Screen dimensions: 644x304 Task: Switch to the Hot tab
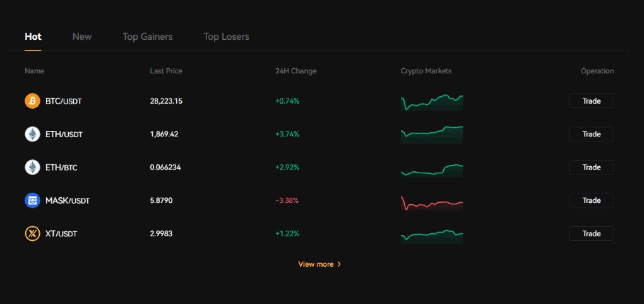[x=33, y=37]
